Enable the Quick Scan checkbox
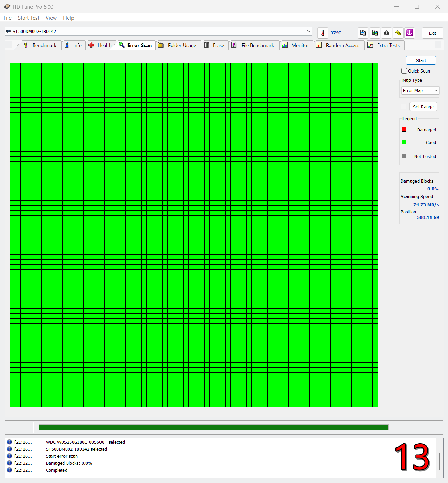 [404, 71]
